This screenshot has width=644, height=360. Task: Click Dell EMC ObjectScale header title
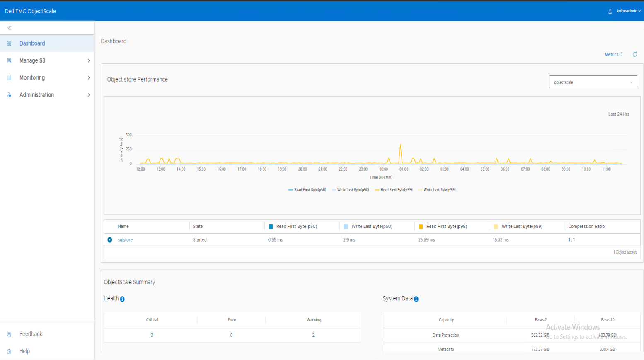click(x=30, y=11)
